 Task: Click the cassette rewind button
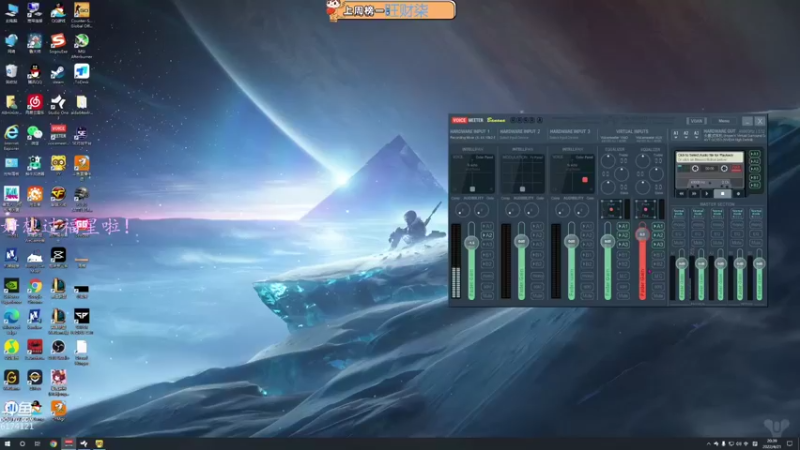click(682, 194)
